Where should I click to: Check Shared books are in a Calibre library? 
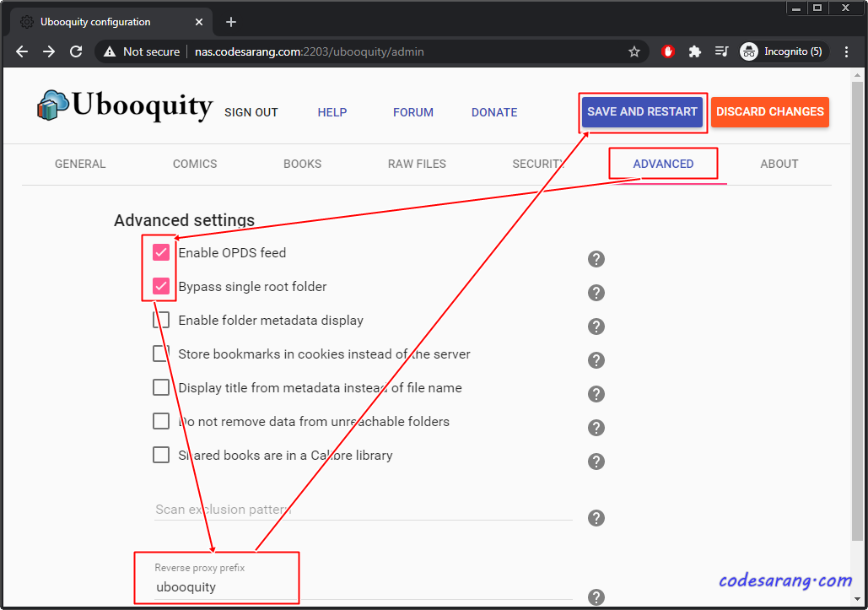click(161, 455)
